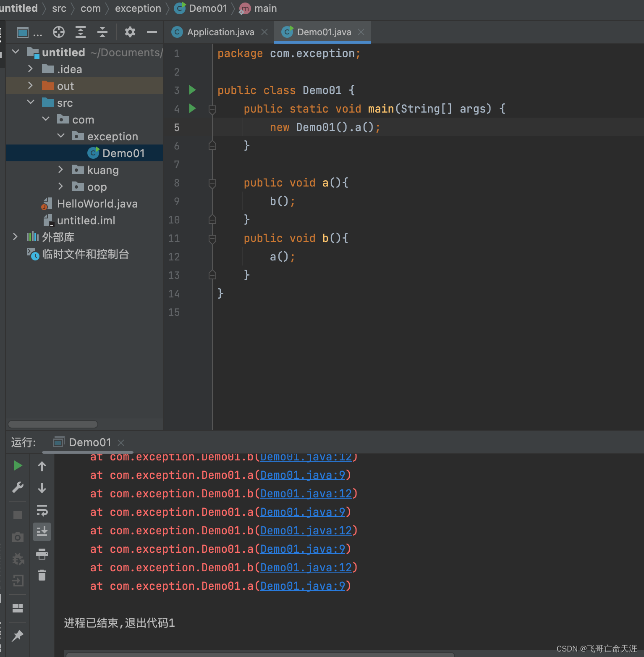The height and width of the screenshot is (657, 644).
Task: Close the Application.java tab
Action: (x=264, y=32)
